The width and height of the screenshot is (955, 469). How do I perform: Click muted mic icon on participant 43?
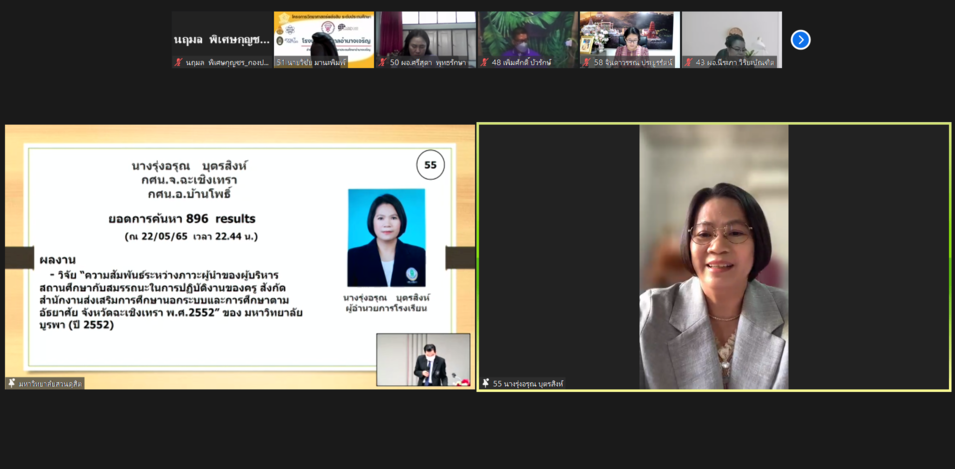[x=688, y=62]
